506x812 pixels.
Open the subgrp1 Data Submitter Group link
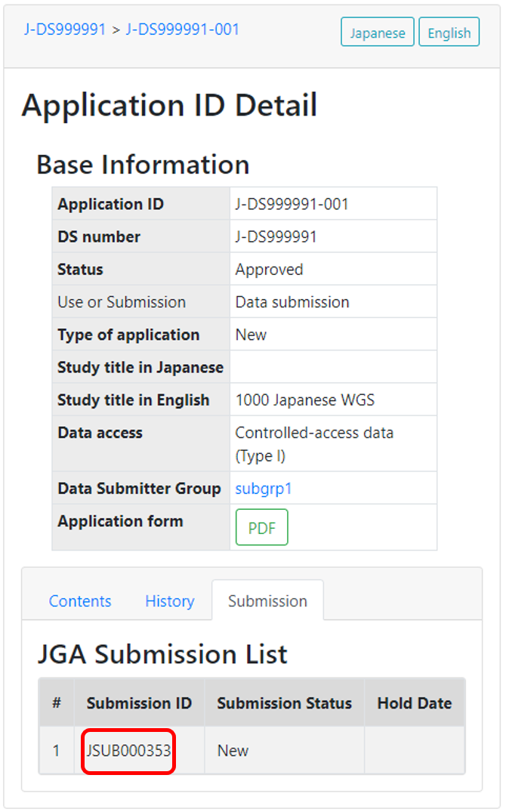point(263,489)
